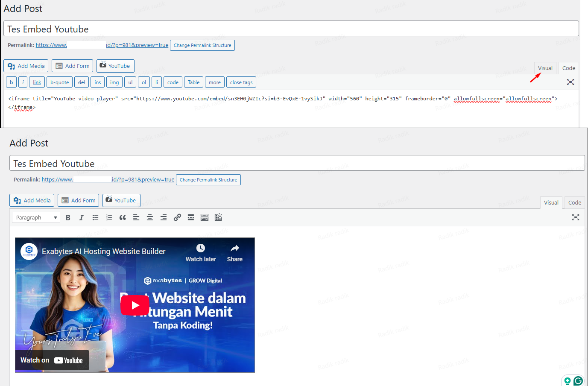Click the ins quicktag button
This screenshot has height=386, width=588.
click(98, 82)
